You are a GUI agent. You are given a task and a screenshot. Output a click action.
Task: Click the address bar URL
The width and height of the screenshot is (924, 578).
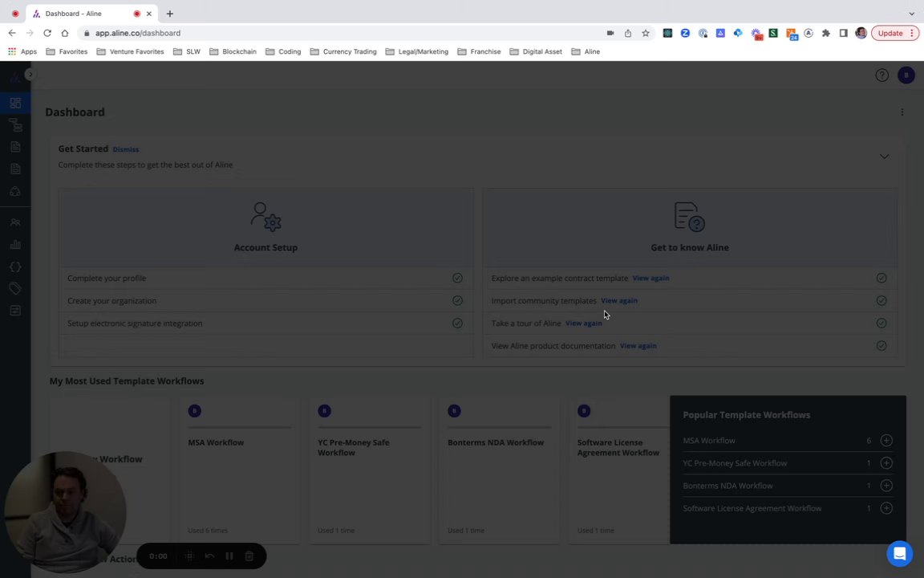(138, 33)
